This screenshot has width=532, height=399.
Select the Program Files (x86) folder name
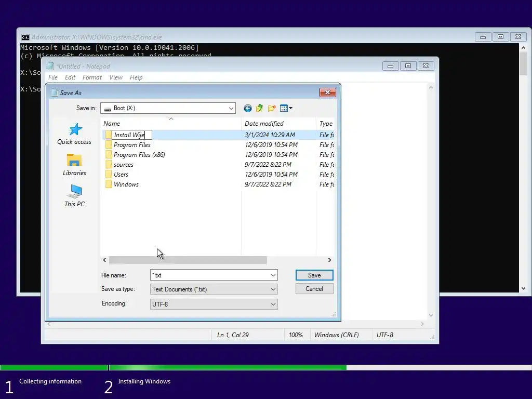point(139,155)
